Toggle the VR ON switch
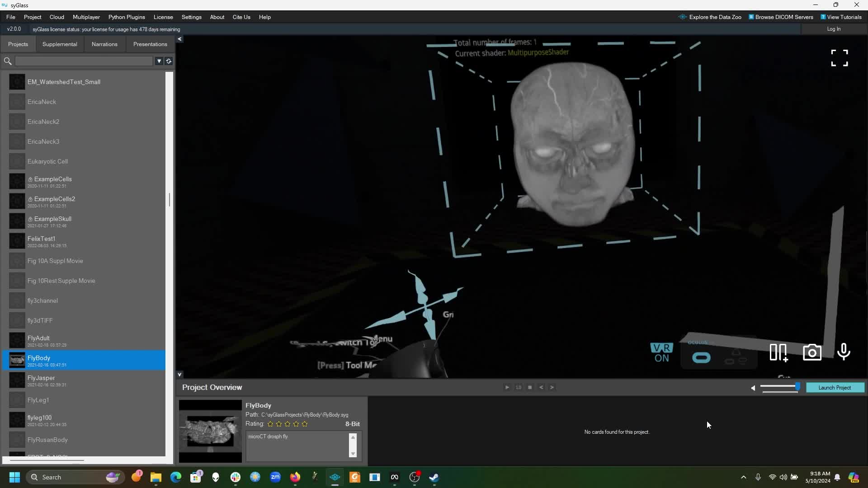 [x=661, y=352]
